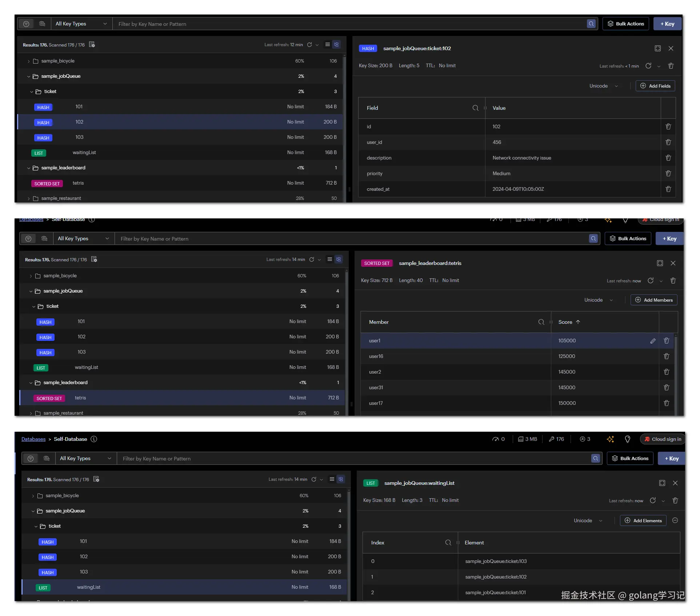This screenshot has width=700, height=616.
Task: Select tree view toggle in waitingList screenshot panel
Action: 341,479
